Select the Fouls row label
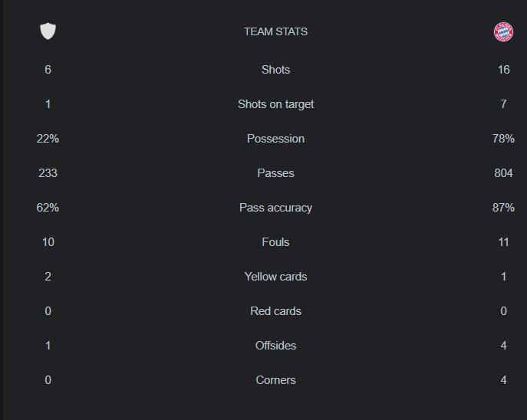Viewport: 527px width, 420px height. pos(275,242)
